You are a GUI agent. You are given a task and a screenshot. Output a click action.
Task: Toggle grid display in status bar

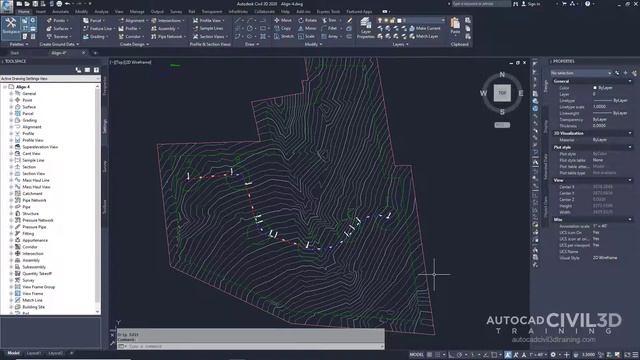[430, 355]
